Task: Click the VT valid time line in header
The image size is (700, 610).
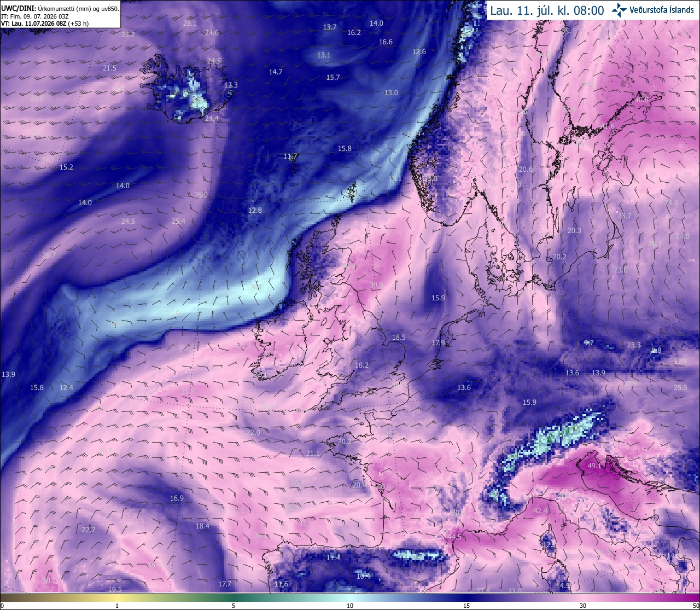Action: (x=45, y=24)
